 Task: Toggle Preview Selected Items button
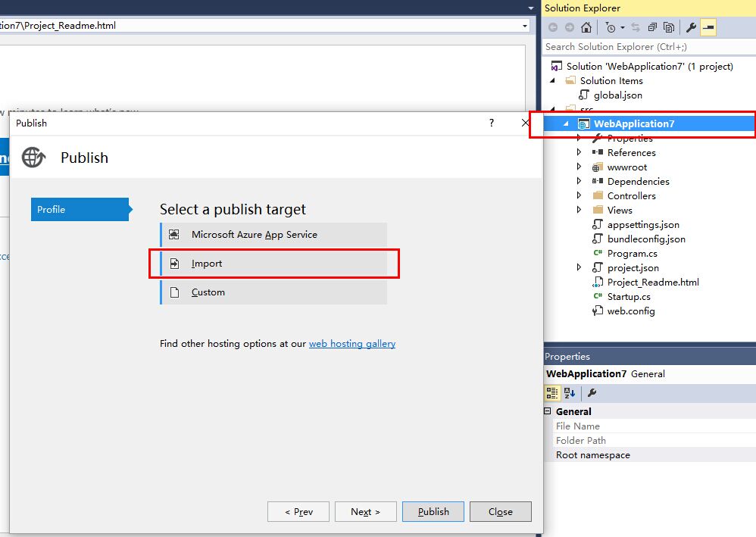pyautogui.click(x=708, y=27)
